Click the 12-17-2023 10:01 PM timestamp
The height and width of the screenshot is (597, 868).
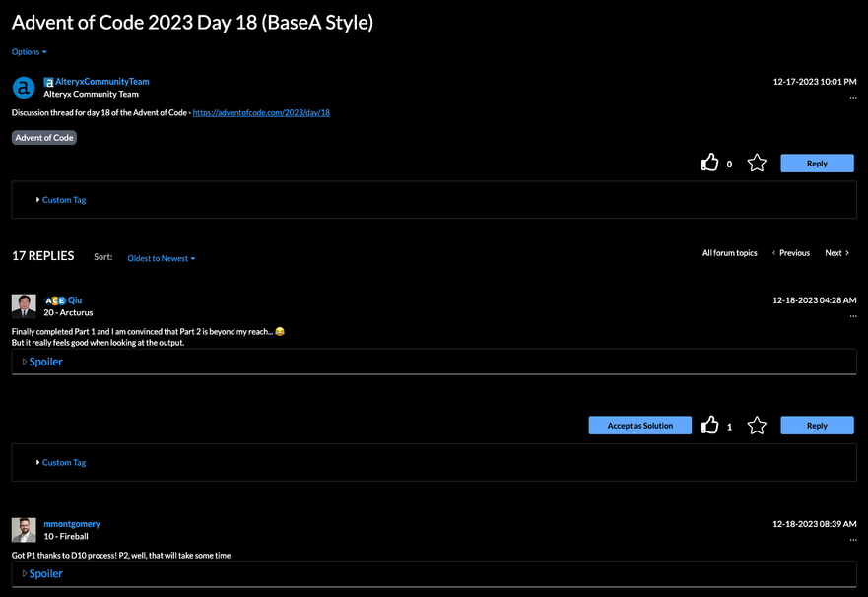(814, 82)
